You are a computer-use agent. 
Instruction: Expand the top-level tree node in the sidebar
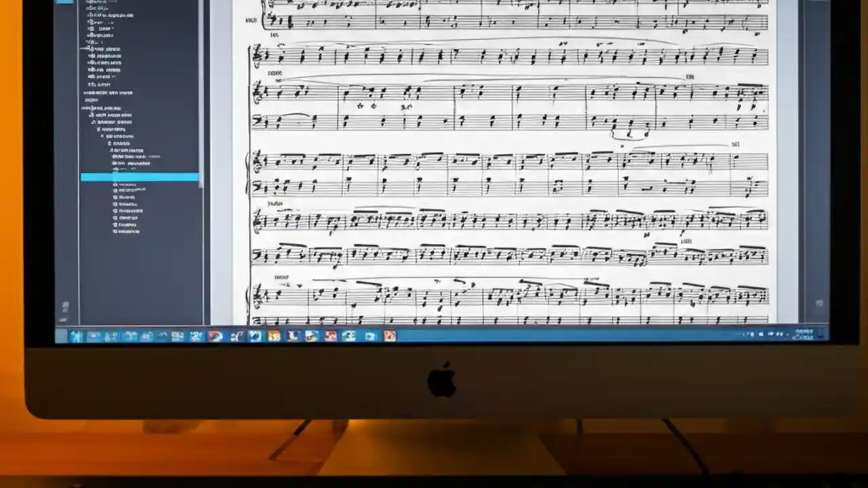point(83,48)
